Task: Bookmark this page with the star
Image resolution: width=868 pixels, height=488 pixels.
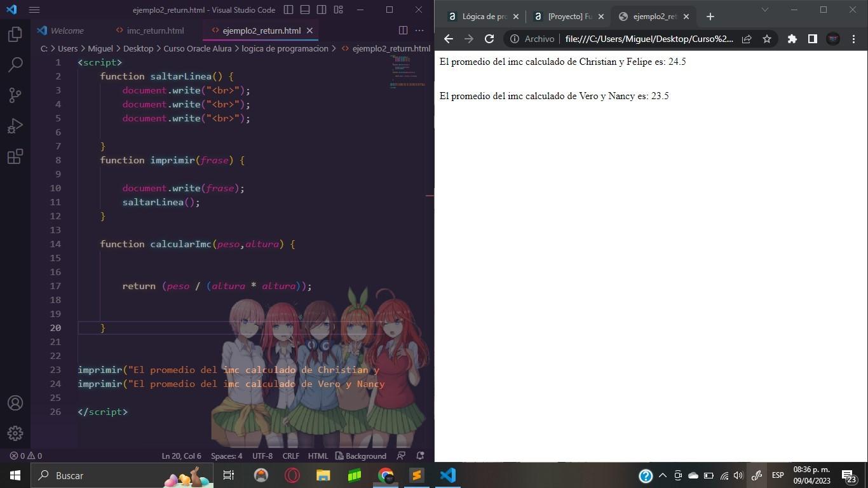Action: click(767, 39)
